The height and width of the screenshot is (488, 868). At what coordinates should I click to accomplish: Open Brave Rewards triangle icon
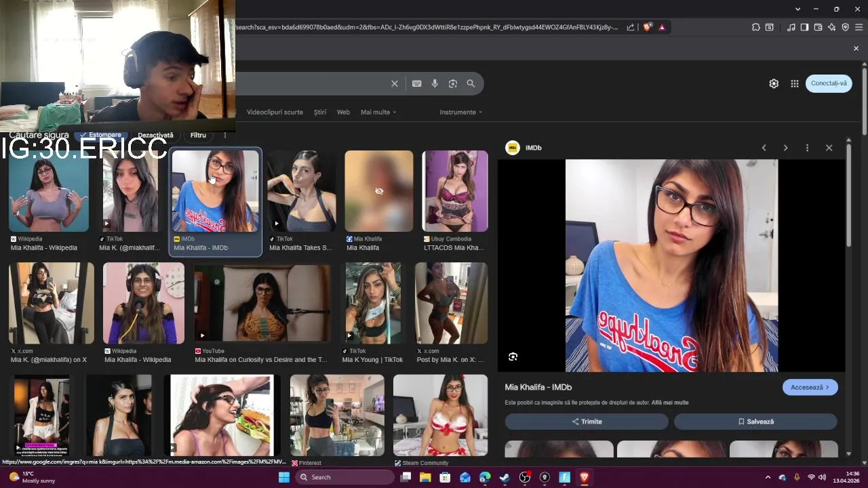point(661,27)
